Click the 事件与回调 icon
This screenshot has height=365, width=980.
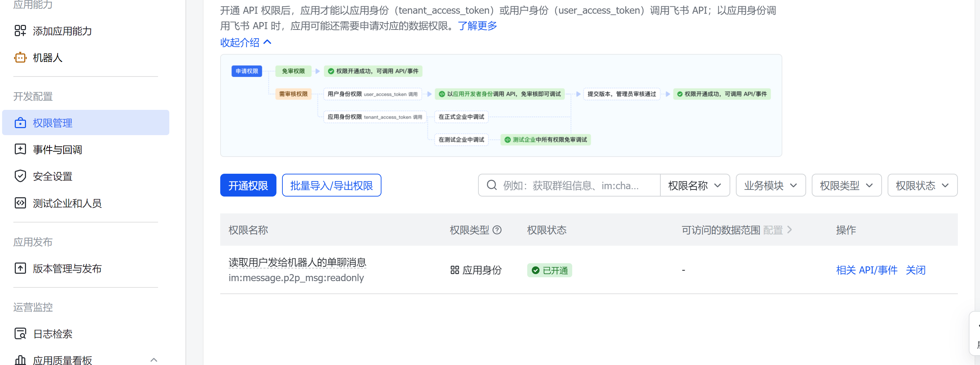20,150
